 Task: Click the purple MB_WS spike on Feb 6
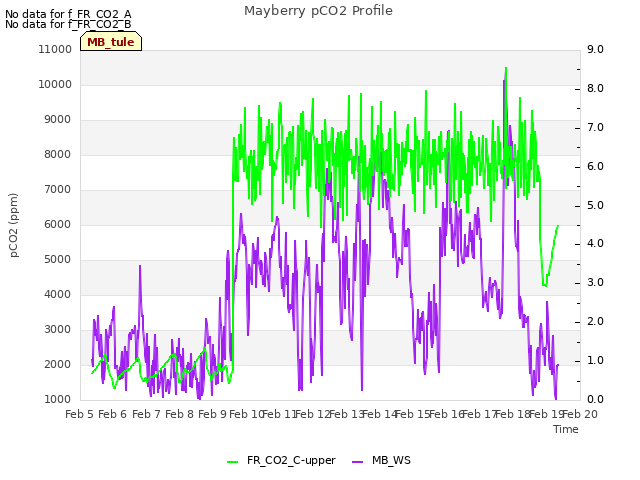[x=140, y=266]
